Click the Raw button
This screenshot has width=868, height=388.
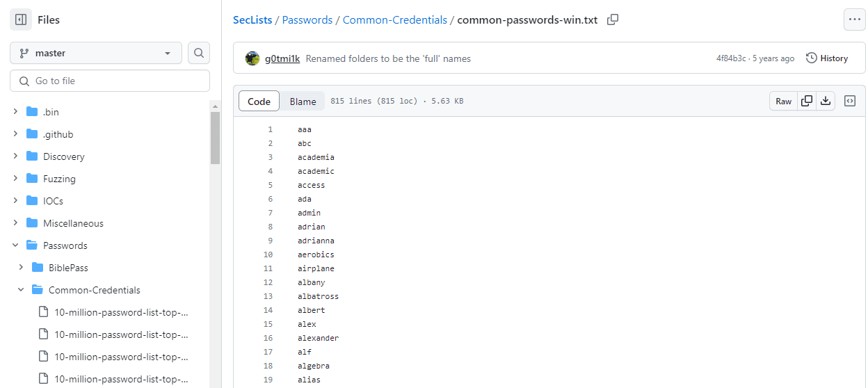point(783,101)
